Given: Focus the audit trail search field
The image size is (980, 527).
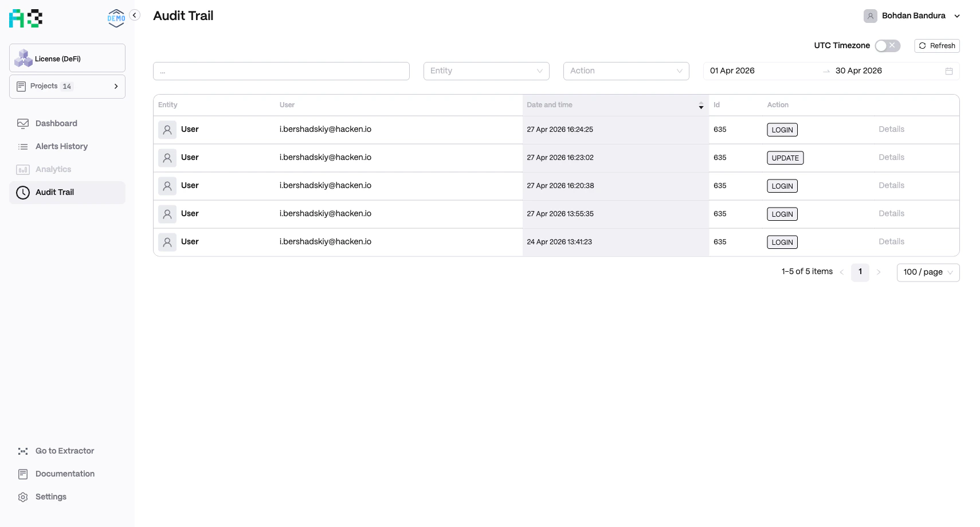Looking at the screenshot, I should [x=281, y=71].
